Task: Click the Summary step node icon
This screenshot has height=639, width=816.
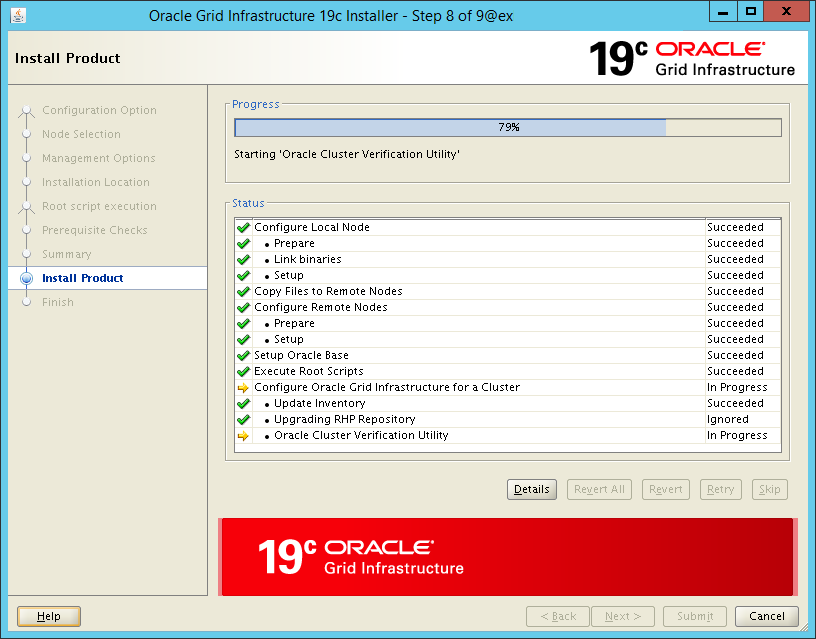Action: point(27,254)
